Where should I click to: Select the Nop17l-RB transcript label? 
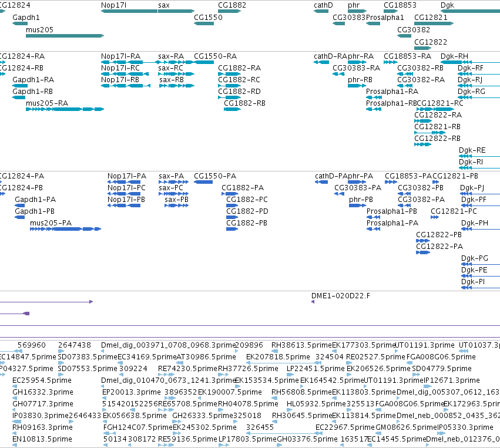[120, 80]
